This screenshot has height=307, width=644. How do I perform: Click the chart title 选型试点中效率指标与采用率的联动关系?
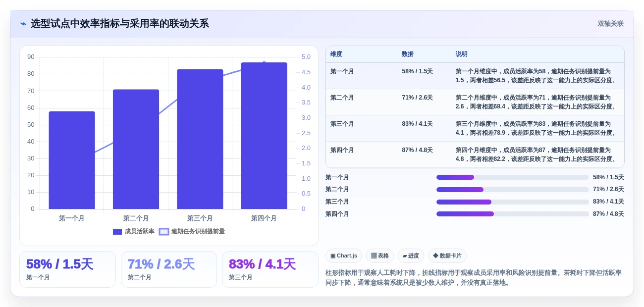(120, 24)
